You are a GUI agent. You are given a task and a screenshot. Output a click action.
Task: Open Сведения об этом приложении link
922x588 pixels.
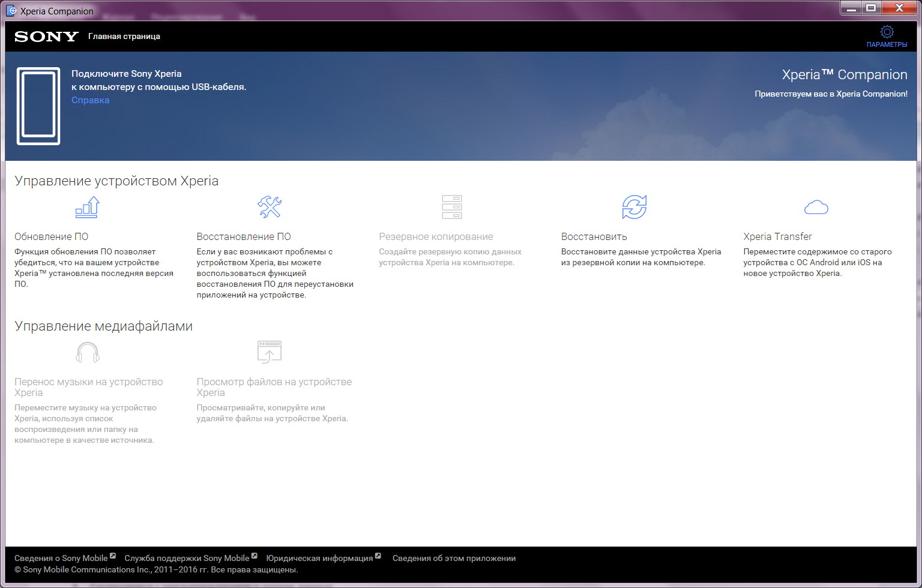point(454,558)
